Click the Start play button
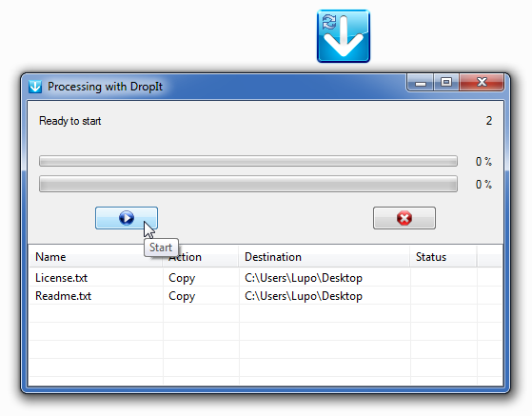This screenshot has width=532, height=416. click(x=127, y=218)
